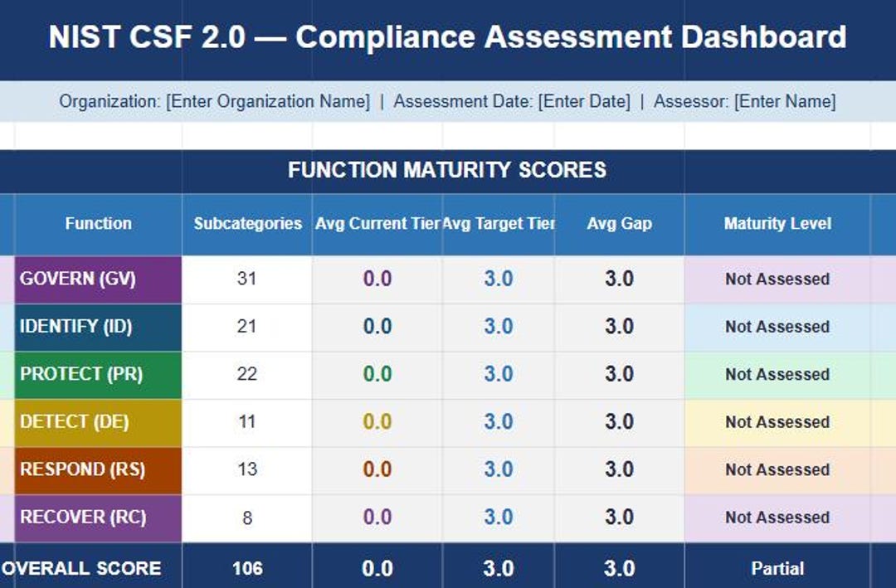896x588 pixels.
Task: Select the IDENTIFY (ID) function cell
Action: (x=98, y=327)
